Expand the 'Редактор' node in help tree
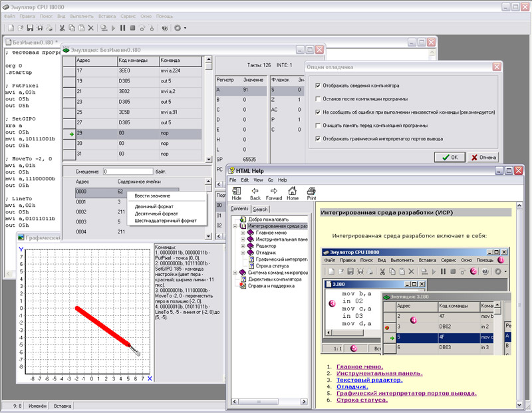The height and width of the screenshot is (413, 532). [x=243, y=246]
